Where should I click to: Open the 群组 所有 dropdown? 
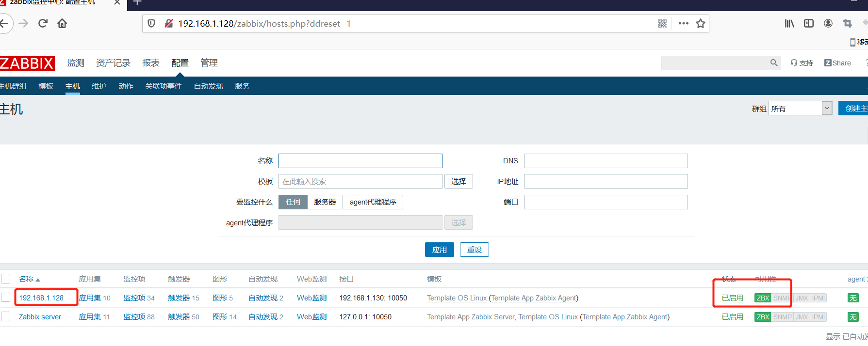point(801,109)
